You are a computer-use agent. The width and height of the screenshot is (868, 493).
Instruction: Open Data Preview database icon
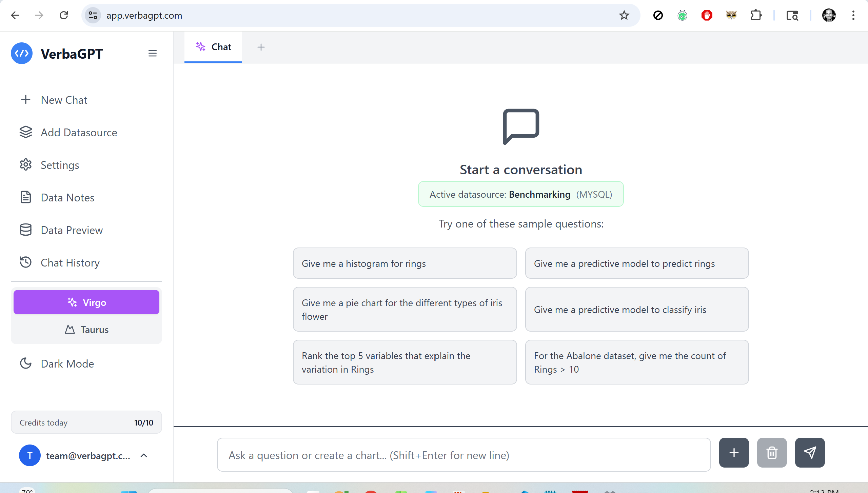pyautogui.click(x=26, y=230)
